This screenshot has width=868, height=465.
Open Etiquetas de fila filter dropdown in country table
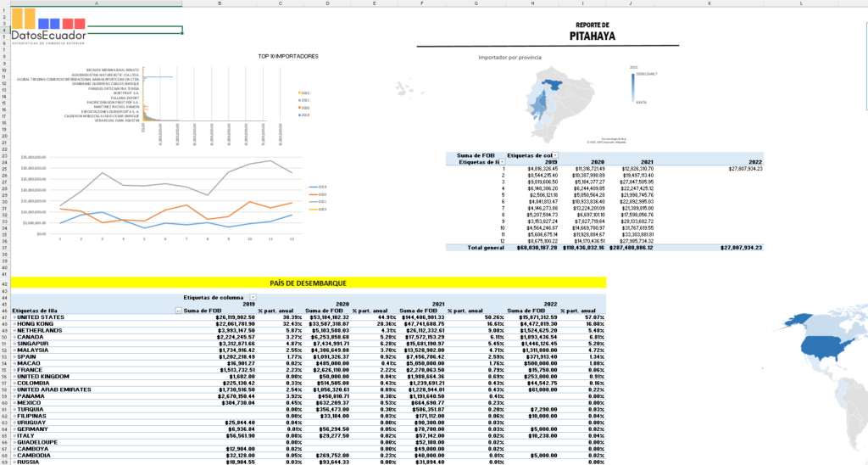(177, 311)
